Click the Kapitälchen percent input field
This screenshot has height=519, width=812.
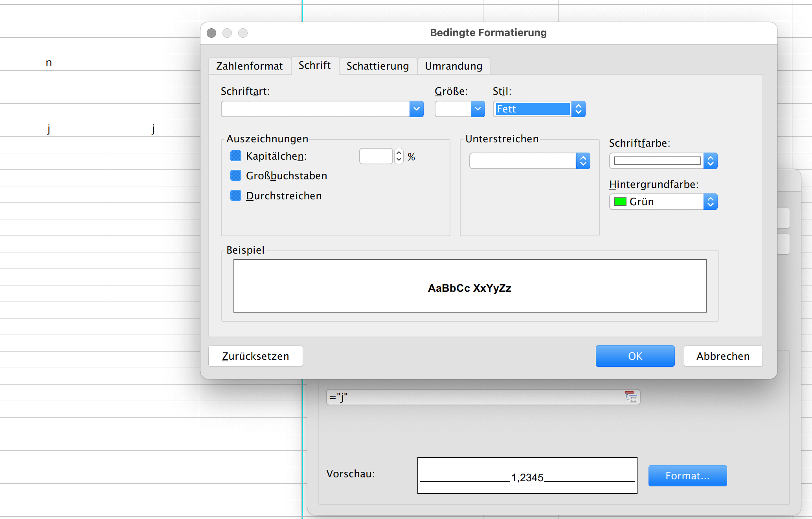click(376, 156)
